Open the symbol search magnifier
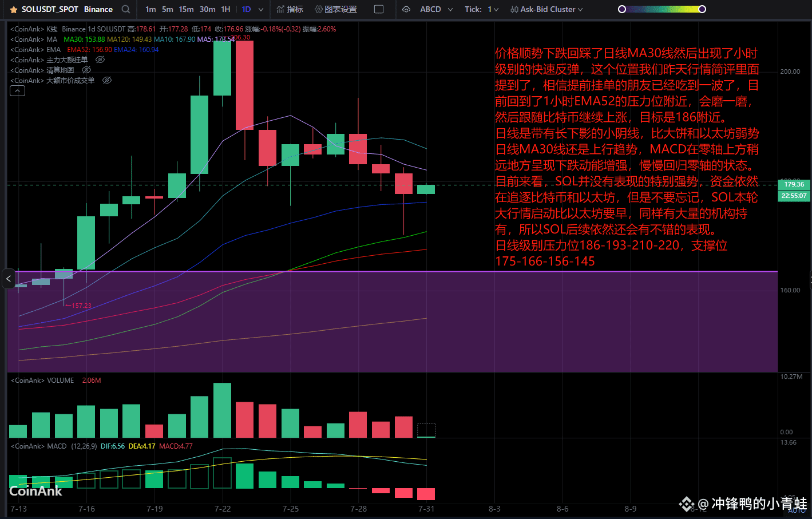Viewport: 812px width, 519px height. click(126, 9)
